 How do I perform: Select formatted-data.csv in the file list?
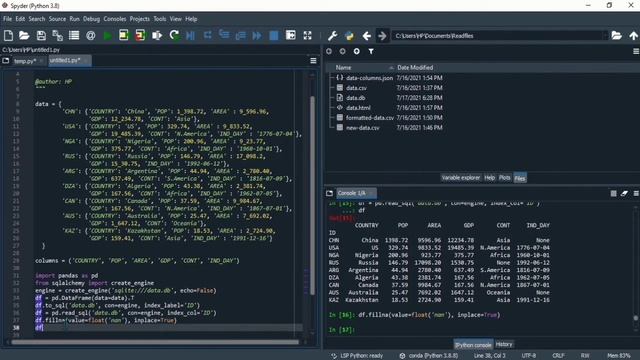pyautogui.click(x=370, y=118)
